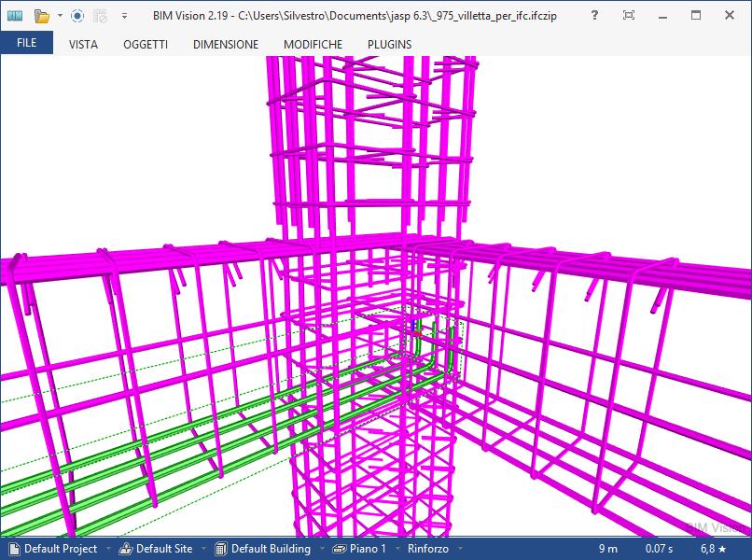Select the Default Project status bar entry
The image size is (752, 560).
[61, 549]
